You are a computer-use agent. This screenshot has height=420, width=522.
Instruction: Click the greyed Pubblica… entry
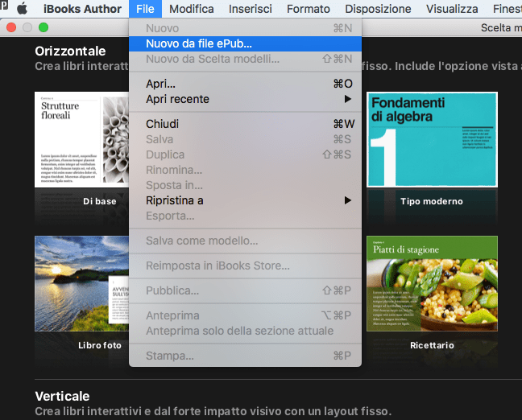click(245, 290)
